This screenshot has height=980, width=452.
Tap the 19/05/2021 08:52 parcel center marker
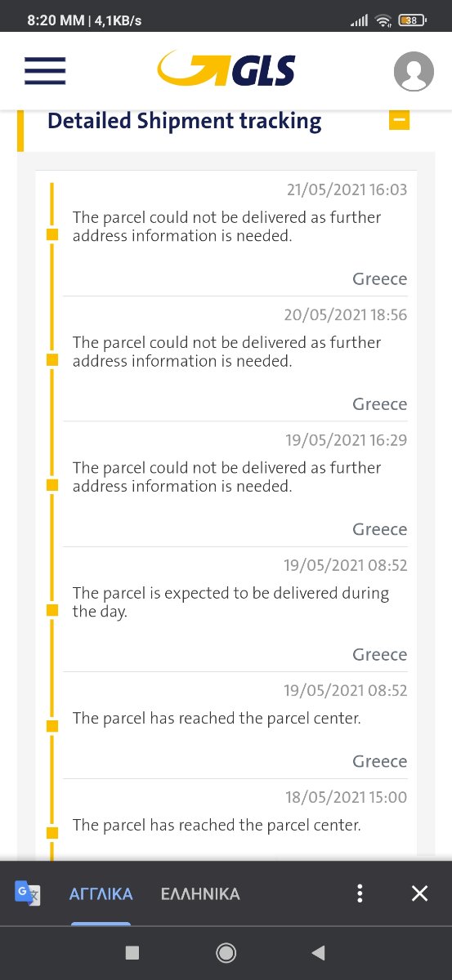[x=52, y=726]
